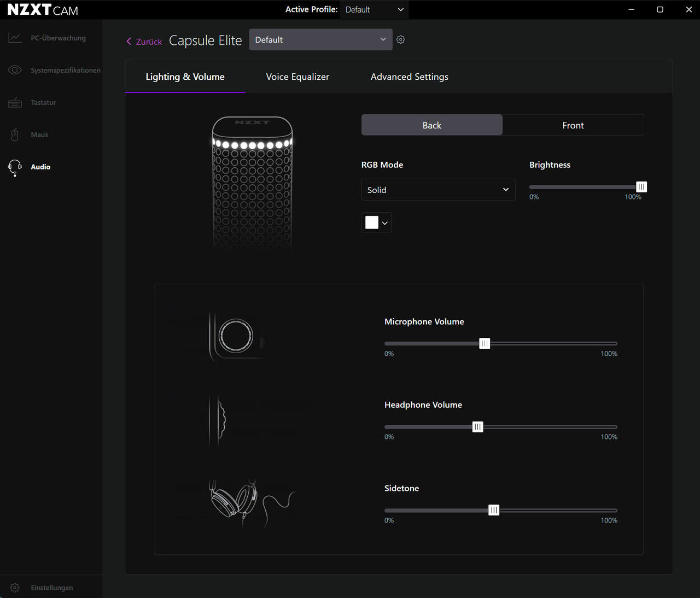
Task: Open the Advanced Settings tab
Action: [410, 77]
